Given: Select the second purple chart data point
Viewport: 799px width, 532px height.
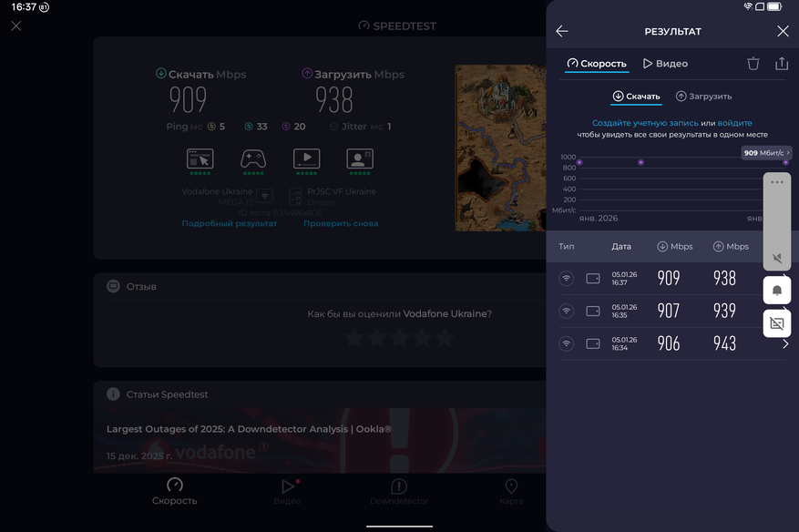Looking at the screenshot, I should click(x=641, y=162).
